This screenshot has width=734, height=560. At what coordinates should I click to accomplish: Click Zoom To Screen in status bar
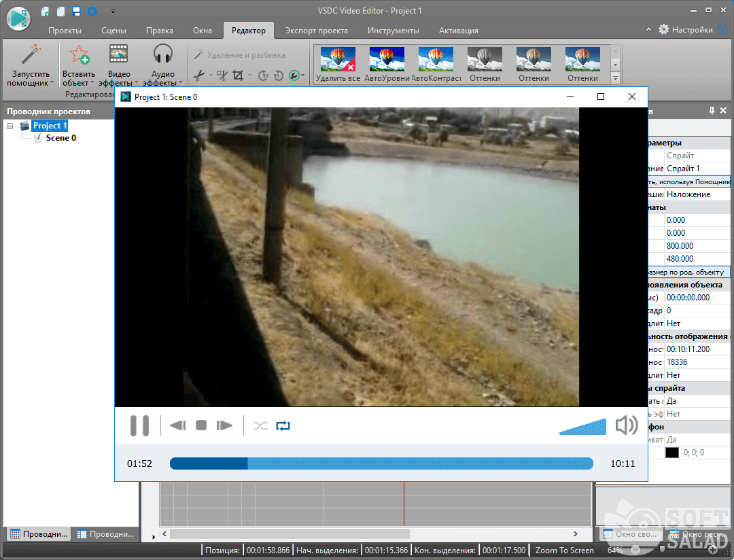click(x=565, y=550)
